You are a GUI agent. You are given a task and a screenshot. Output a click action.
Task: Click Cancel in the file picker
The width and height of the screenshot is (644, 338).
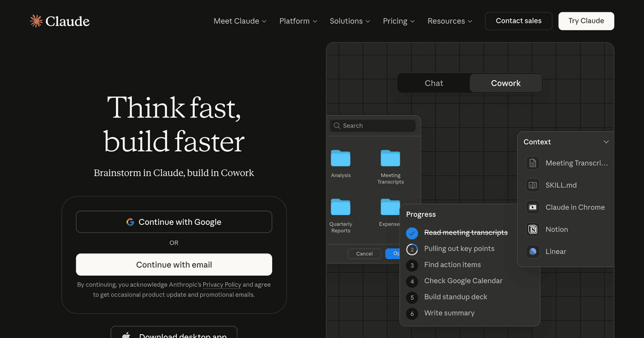coord(364,254)
